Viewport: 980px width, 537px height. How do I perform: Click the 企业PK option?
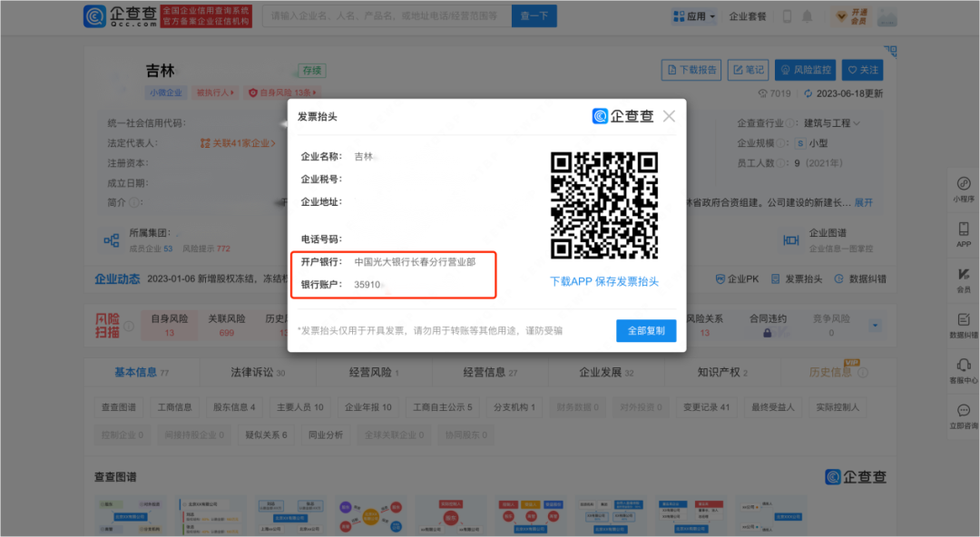[x=737, y=278]
